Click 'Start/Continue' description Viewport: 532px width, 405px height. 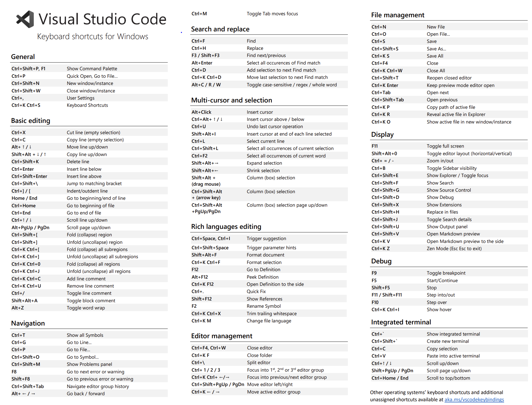(x=442, y=280)
